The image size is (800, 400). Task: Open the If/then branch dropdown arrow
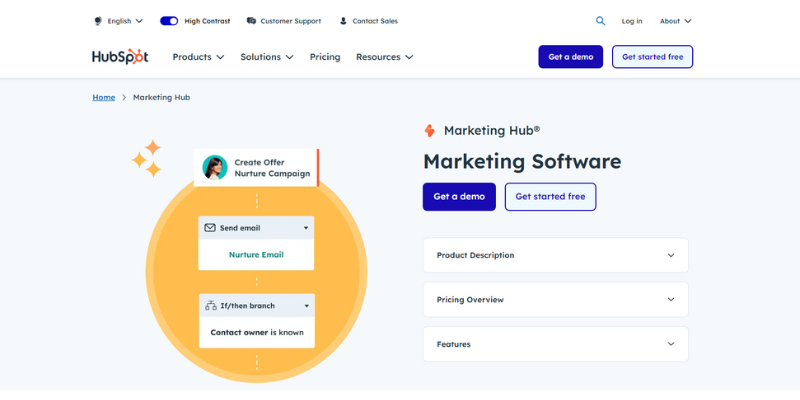(307, 306)
